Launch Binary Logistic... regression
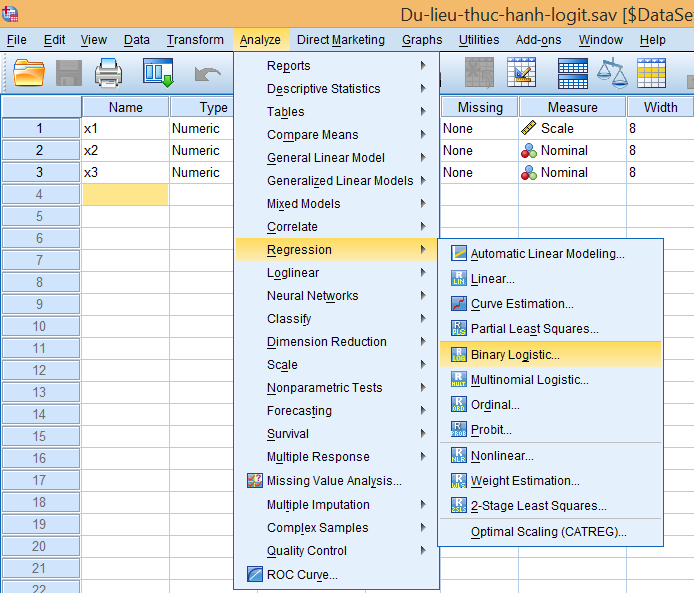Viewport: 694px width, 593px height. (551, 354)
